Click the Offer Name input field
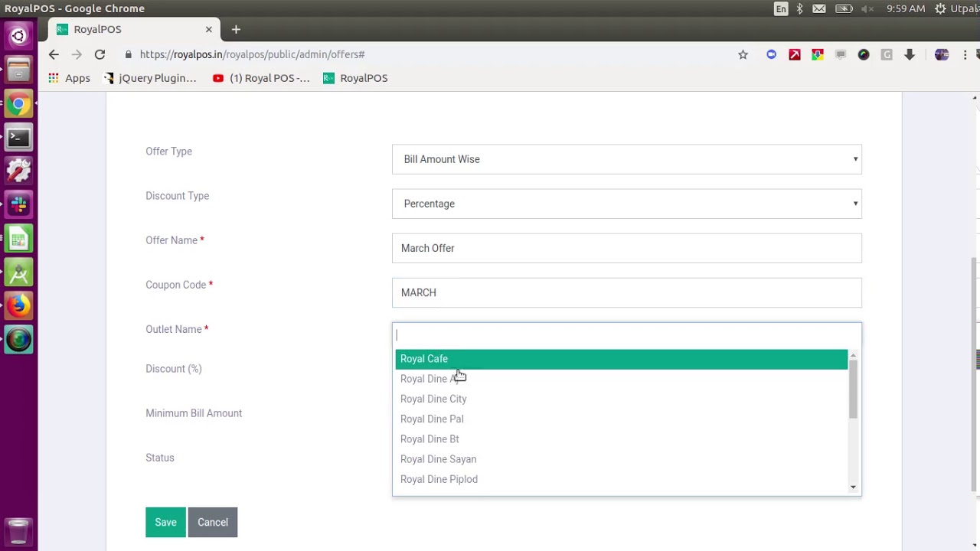The image size is (980, 551). pyautogui.click(x=627, y=248)
